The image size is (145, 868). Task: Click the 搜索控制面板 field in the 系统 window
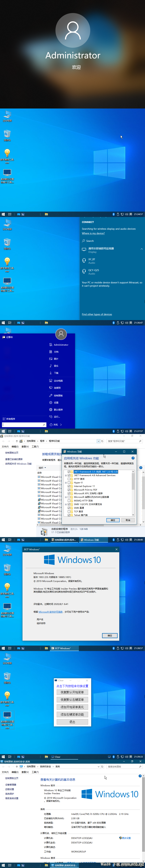pos(124,767)
